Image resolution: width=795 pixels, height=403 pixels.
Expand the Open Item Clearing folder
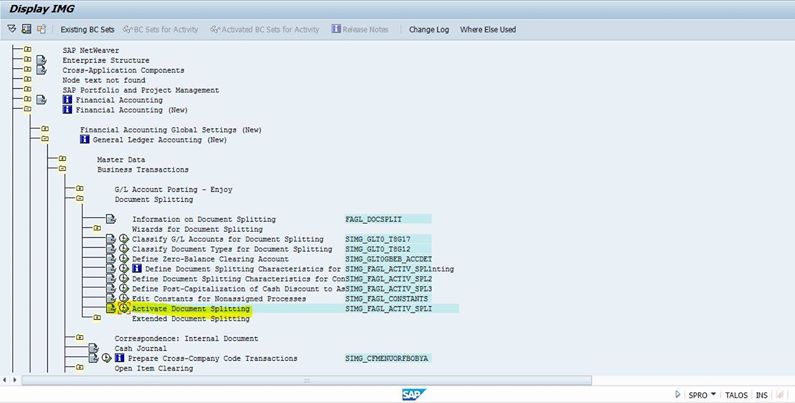tap(80, 368)
